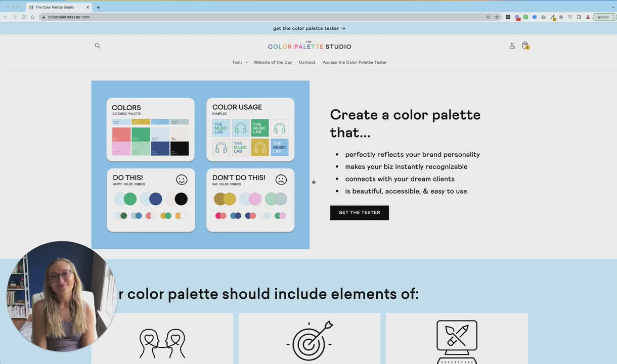
Task: Open the eyedropper color picker extension
Action: [x=553, y=17]
